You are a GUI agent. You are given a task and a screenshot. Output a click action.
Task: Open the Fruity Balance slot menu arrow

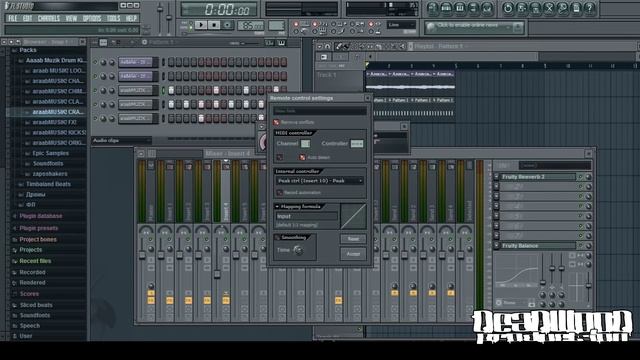pyautogui.click(x=496, y=246)
